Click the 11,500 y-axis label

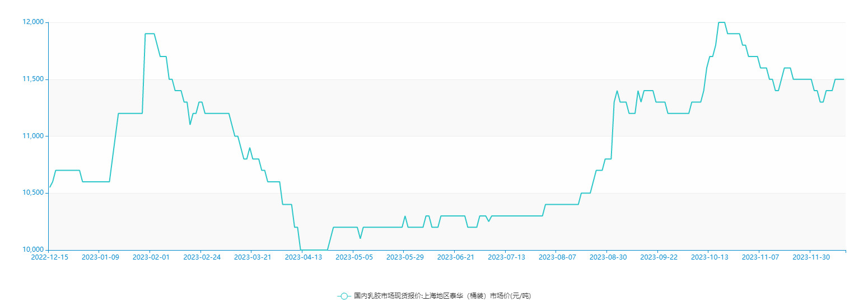point(32,79)
